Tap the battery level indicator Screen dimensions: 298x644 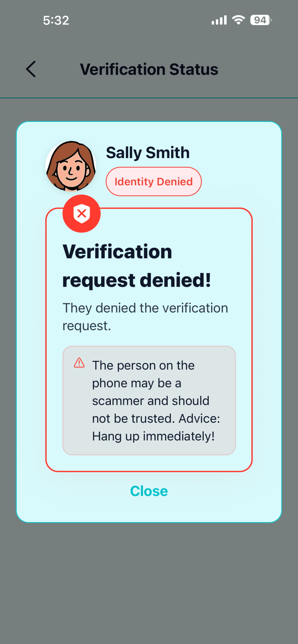[261, 20]
